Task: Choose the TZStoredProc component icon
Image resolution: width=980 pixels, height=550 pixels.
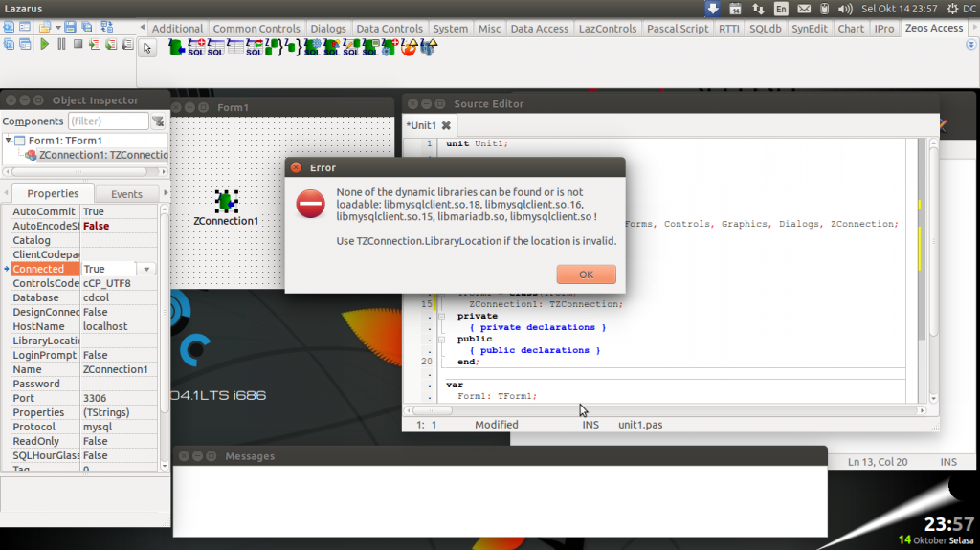Action: click(313, 47)
